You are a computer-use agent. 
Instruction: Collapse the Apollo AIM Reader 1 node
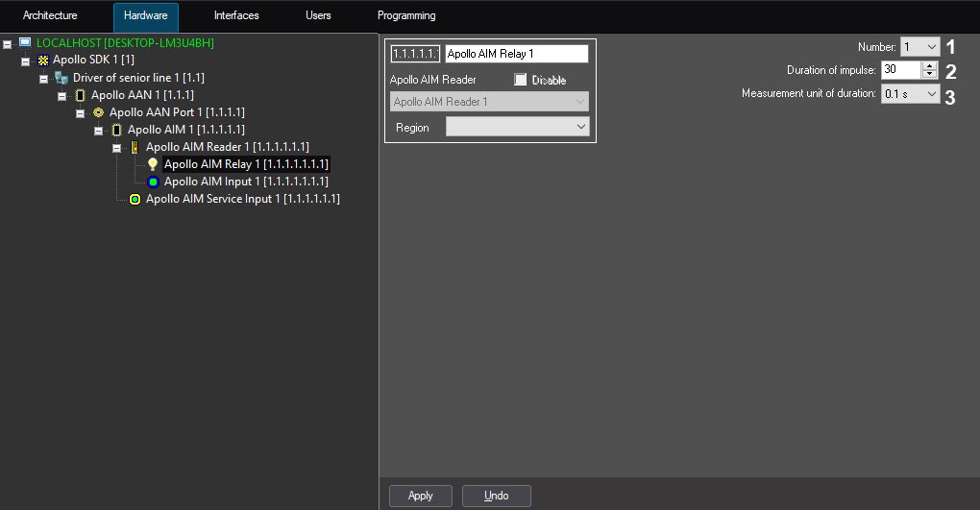coord(116,149)
